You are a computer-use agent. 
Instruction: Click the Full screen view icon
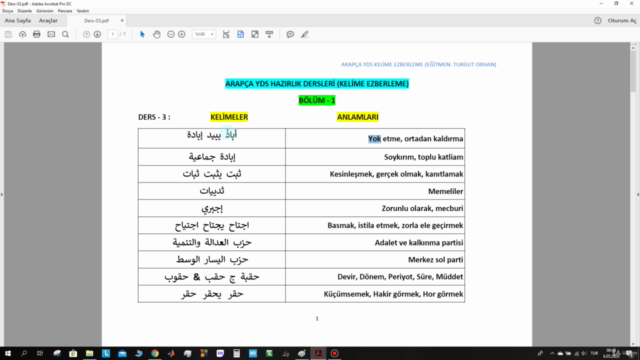tap(255, 34)
